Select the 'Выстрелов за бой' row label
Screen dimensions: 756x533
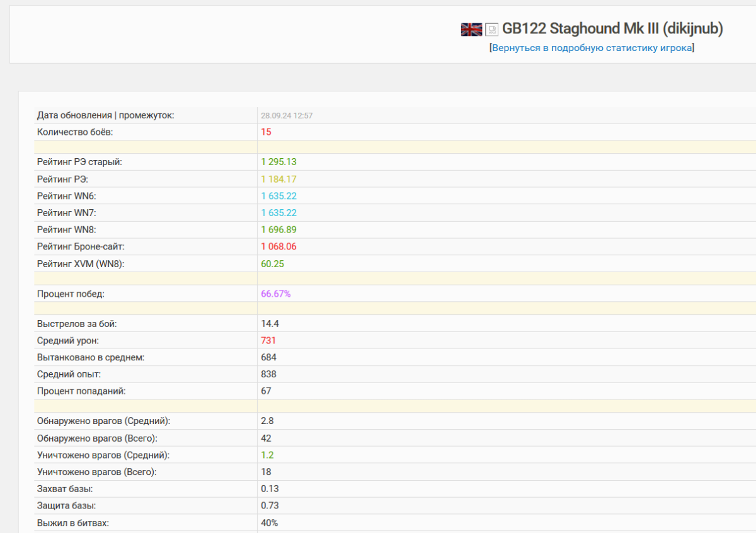tap(77, 324)
